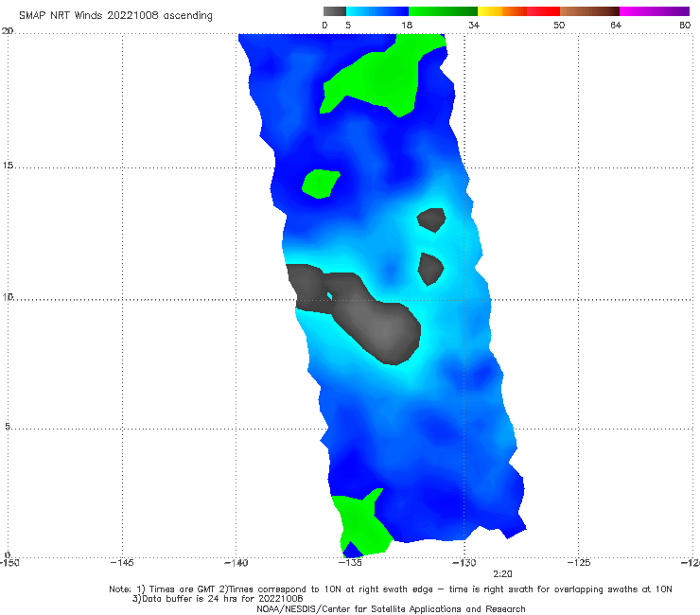700x615 pixels.
Task: Click the lower small gray patch near 11N
Action: click(x=430, y=269)
